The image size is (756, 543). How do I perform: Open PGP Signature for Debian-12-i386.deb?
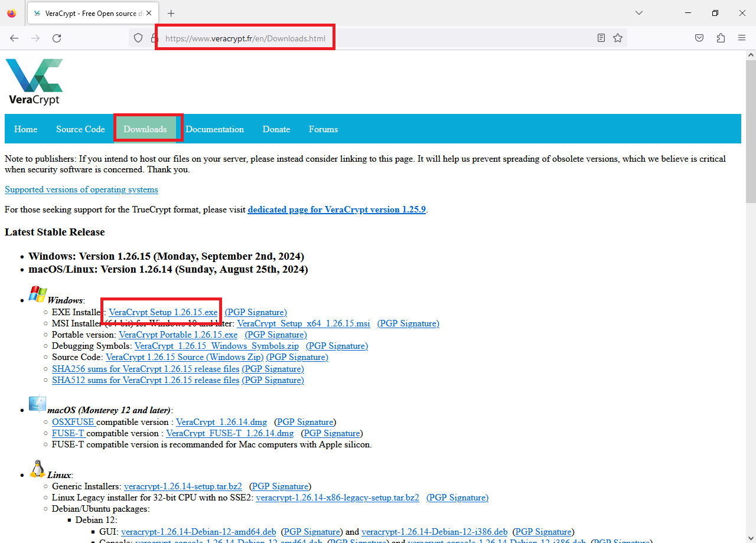[543, 532]
